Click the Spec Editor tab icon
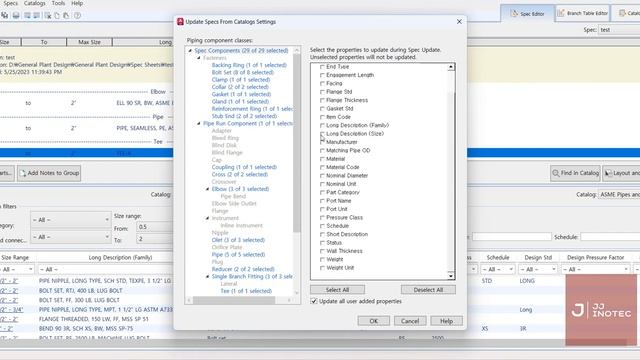Screen dimensions: 640x360 coord(514,13)
